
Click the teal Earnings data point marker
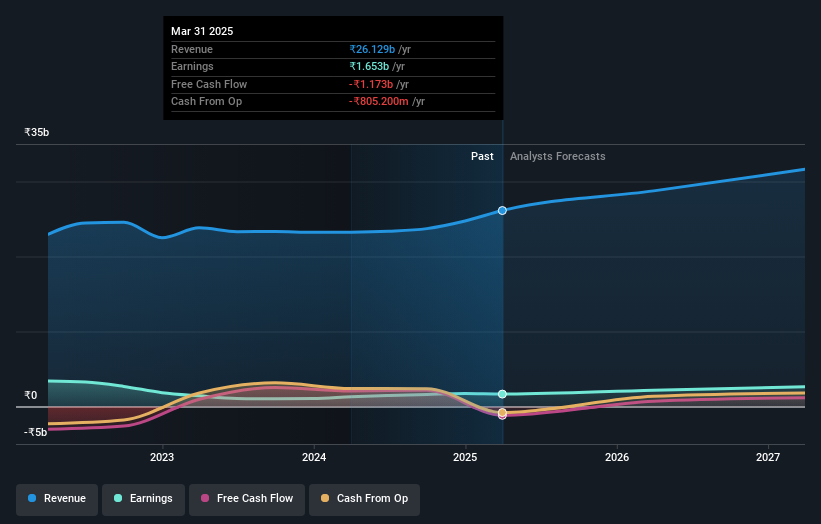click(502, 394)
